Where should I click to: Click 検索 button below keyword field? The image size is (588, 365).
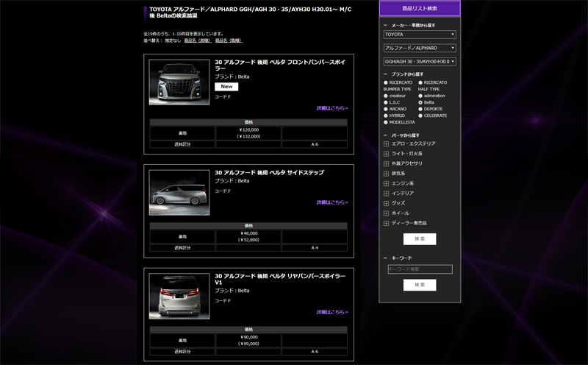pos(420,285)
